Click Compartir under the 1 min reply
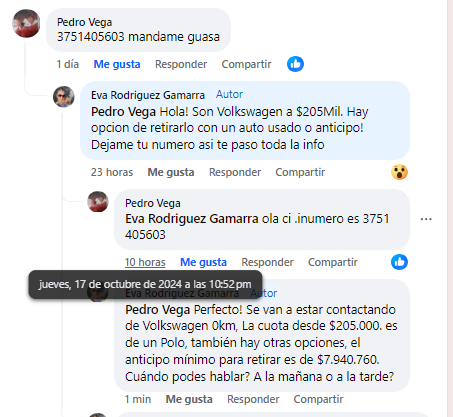This screenshot has width=453, height=417. click(318, 399)
